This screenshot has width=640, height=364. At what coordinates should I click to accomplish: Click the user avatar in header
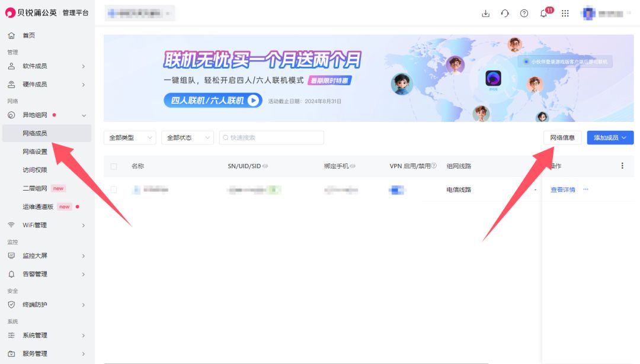point(588,14)
